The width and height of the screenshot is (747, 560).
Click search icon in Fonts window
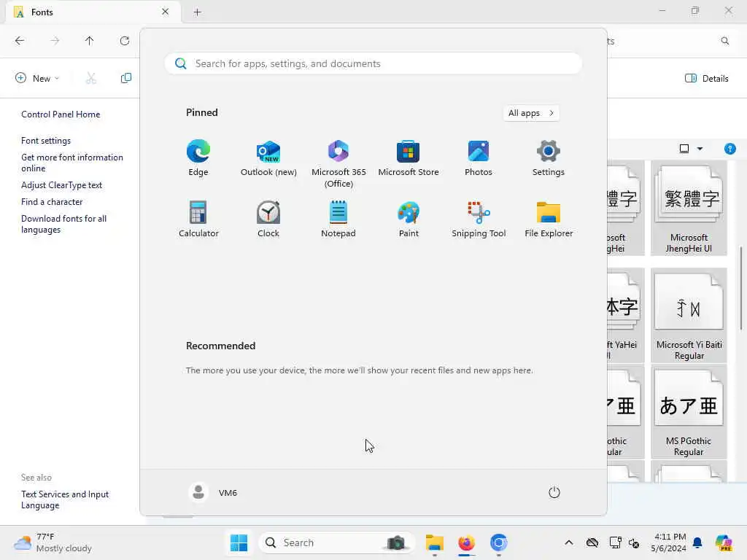click(724, 41)
